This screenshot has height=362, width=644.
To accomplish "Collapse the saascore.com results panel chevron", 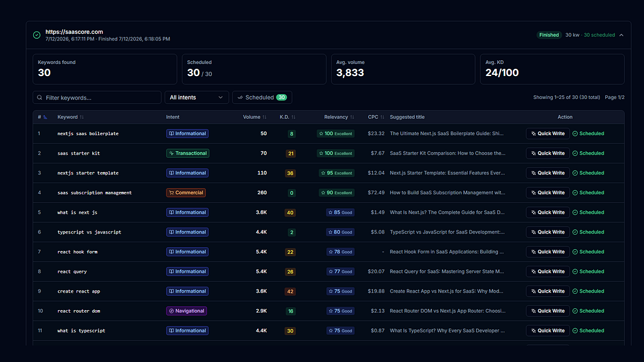I will tap(622, 36).
